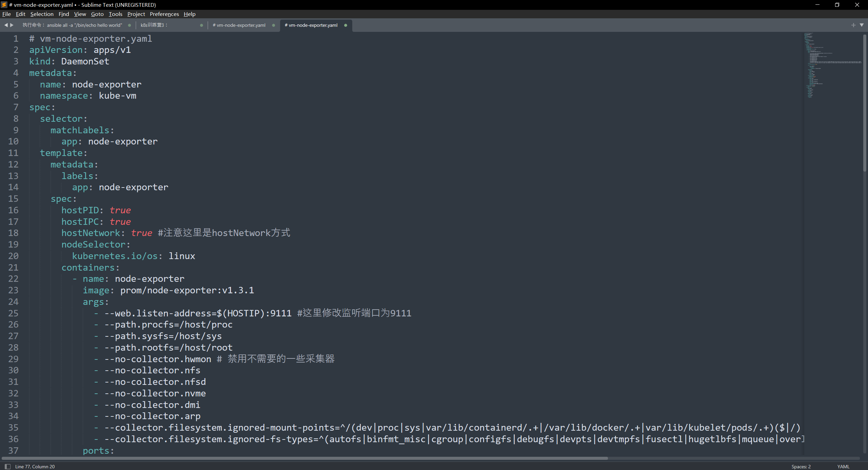Click '--web.listen-address=$(HOSTIP):9111' argument
Image resolution: width=868 pixels, height=470 pixels.
(x=198, y=313)
